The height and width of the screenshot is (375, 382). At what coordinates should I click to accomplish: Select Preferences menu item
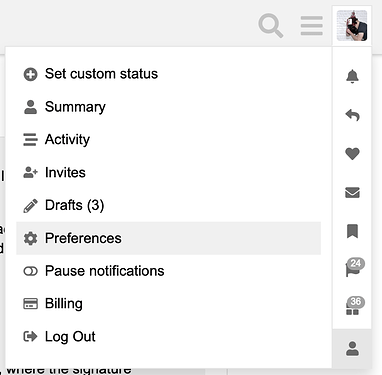(169, 238)
